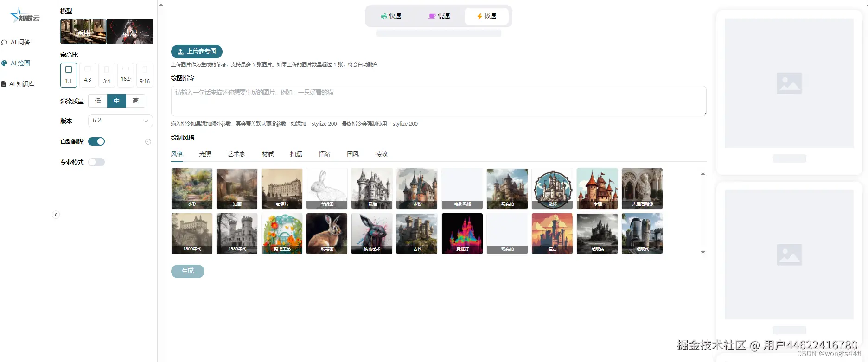Image resolution: width=868 pixels, height=362 pixels.
Task: Choose the 16:9 aspect ratio
Action: click(x=126, y=75)
